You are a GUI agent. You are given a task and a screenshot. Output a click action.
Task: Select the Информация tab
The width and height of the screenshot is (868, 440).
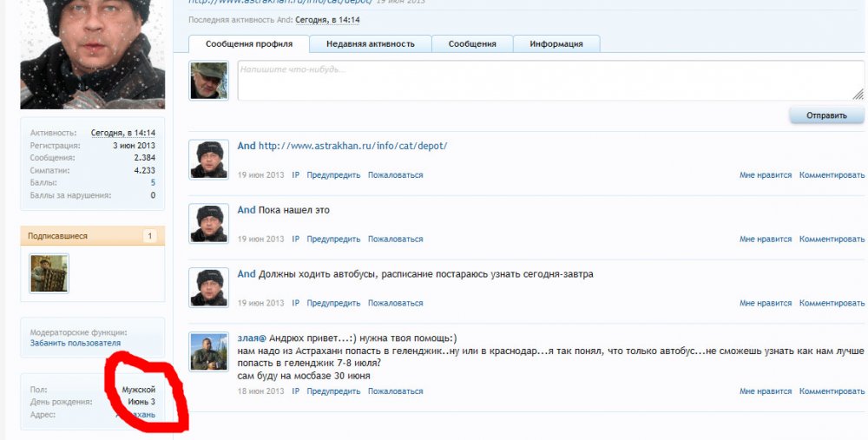coord(556,43)
